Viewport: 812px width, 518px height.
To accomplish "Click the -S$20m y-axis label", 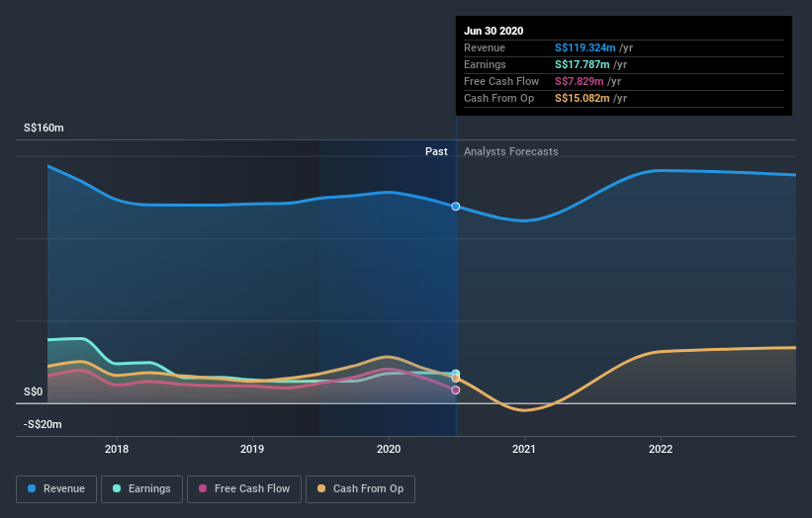I will (43, 424).
